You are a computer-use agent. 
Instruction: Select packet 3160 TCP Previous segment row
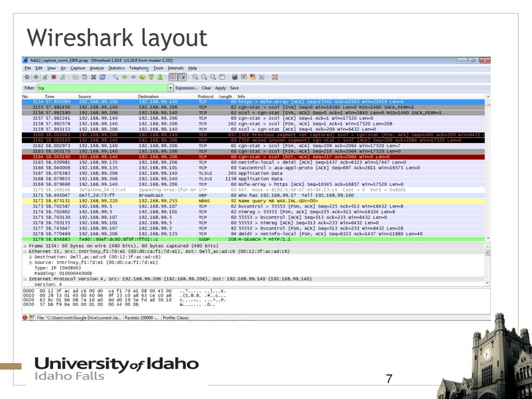[x=253, y=135]
